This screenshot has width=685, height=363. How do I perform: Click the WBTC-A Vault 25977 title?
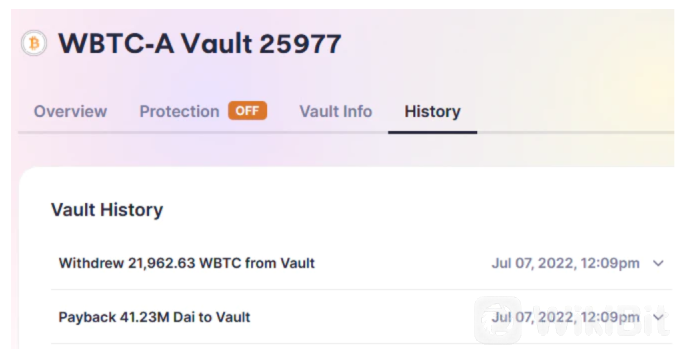(200, 44)
